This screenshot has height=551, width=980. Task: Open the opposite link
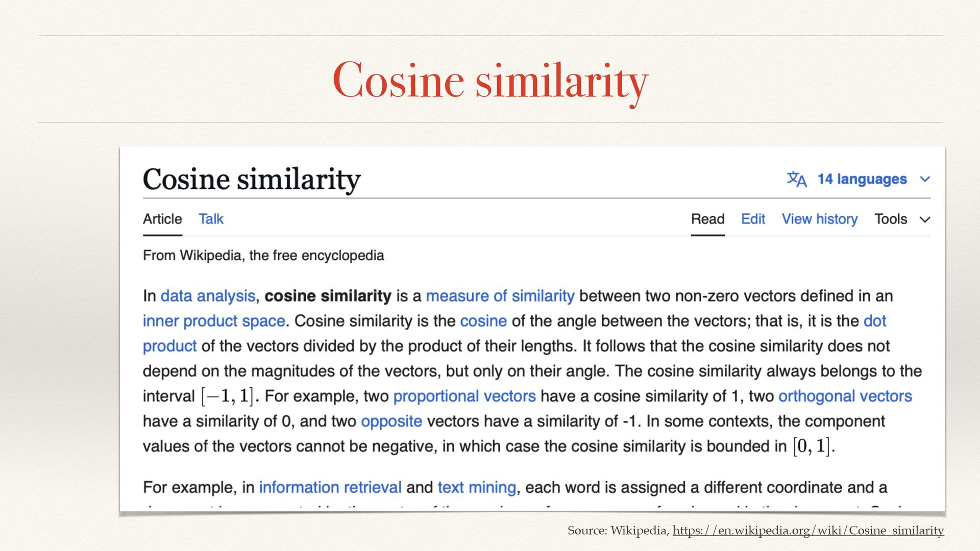tap(391, 421)
